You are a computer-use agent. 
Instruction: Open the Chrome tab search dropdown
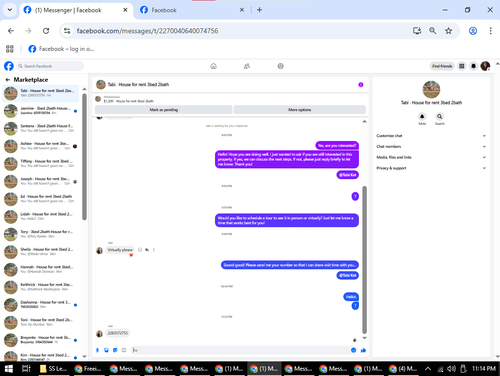pyautogui.click(x=10, y=10)
